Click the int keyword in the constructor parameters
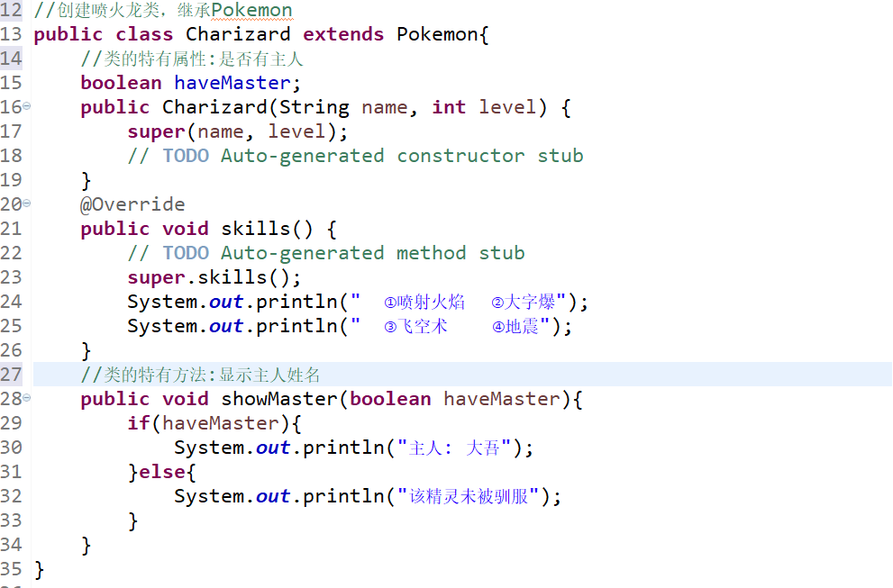Screen dimensions: 893x588 (x=449, y=107)
